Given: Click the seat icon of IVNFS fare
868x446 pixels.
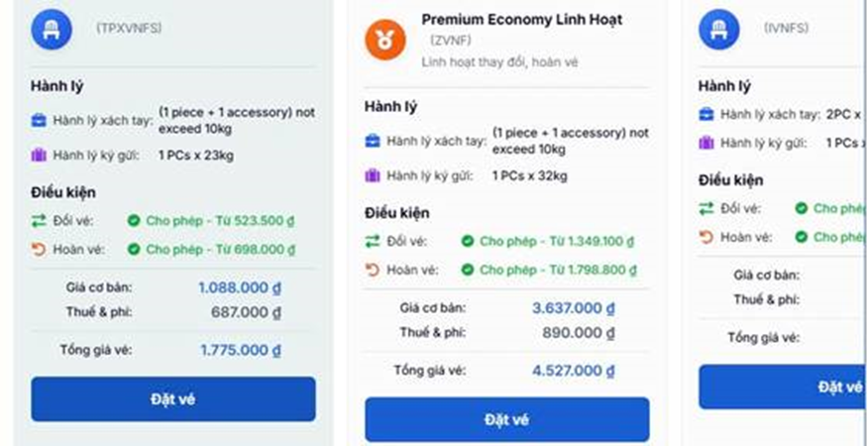Looking at the screenshot, I should [719, 29].
